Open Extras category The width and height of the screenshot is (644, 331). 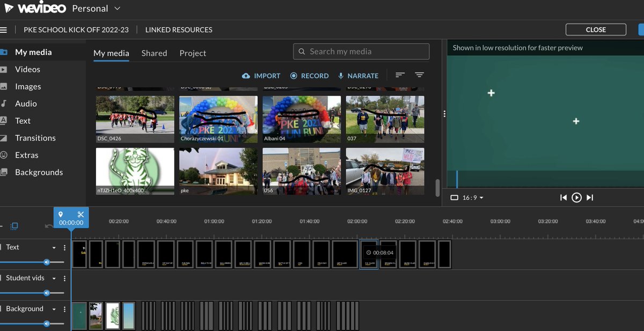(x=27, y=155)
